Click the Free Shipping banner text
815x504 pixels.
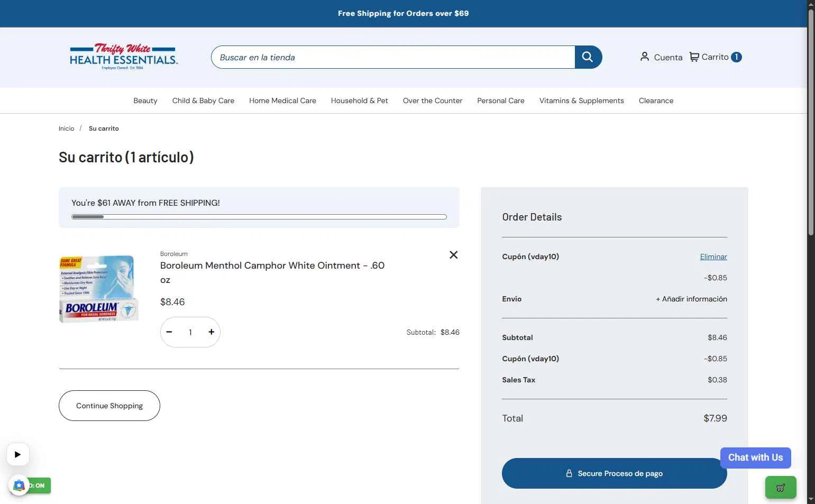click(x=404, y=13)
